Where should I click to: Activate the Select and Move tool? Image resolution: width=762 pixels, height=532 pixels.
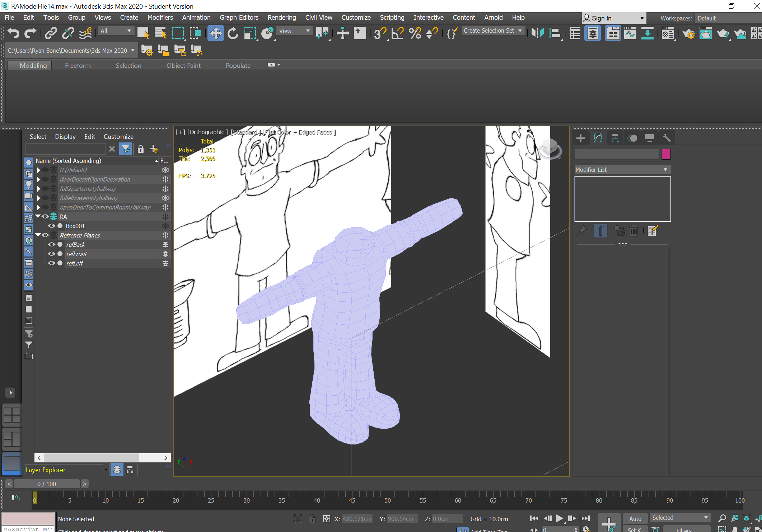215,33
